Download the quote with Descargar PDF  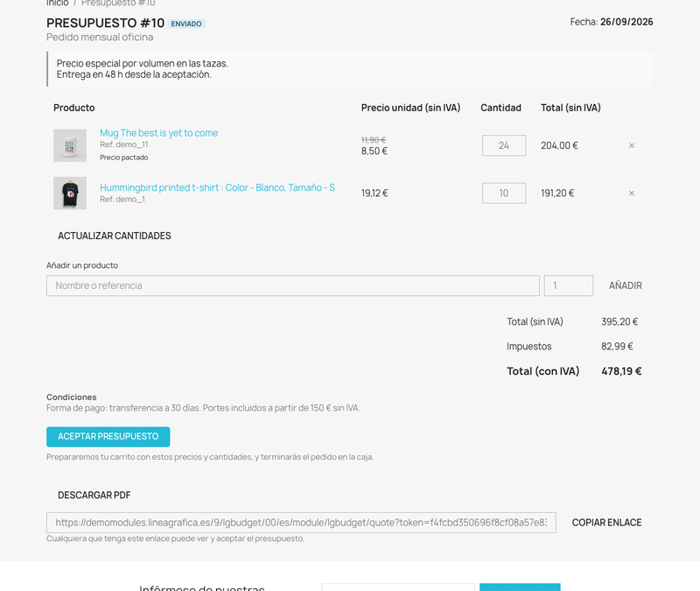tap(94, 496)
